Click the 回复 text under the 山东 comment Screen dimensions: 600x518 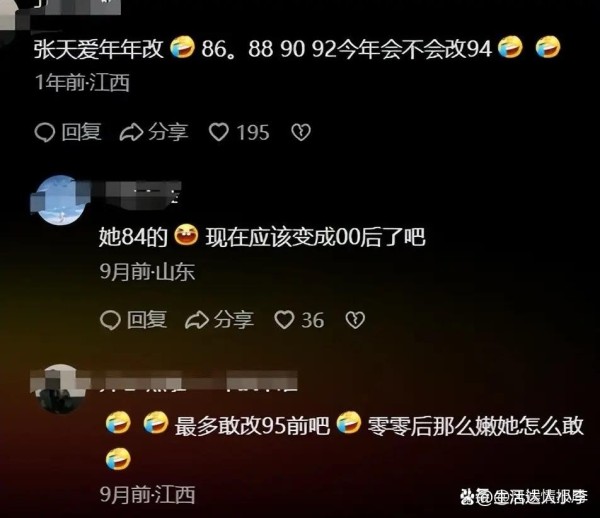tap(147, 319)
